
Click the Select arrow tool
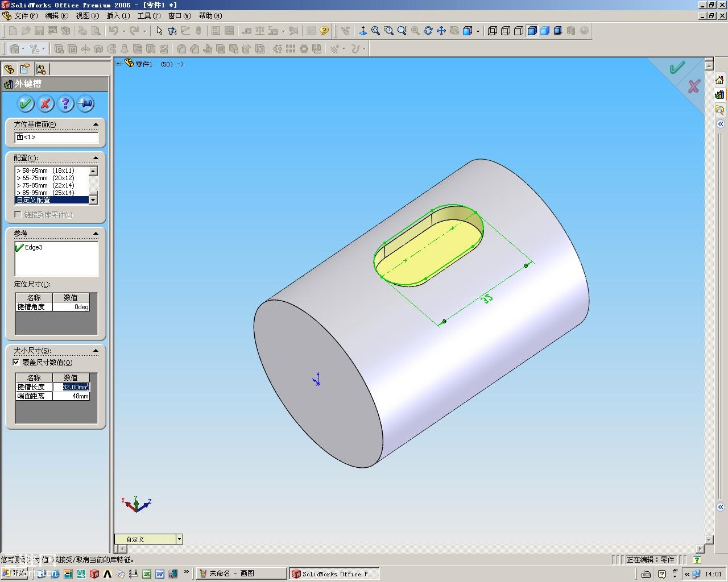(x=159, y=31)
